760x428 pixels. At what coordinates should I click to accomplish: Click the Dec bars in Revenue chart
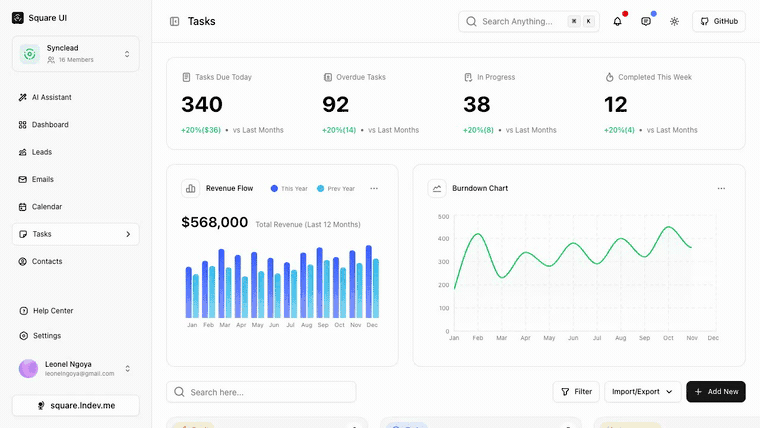pyautogui.click(x=372, y=282)
